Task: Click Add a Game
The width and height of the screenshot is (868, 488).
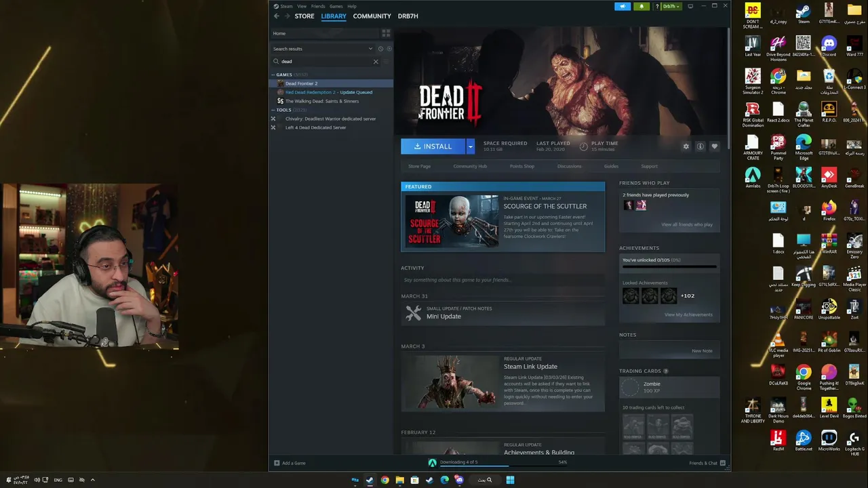Action: tap(290, 463)
